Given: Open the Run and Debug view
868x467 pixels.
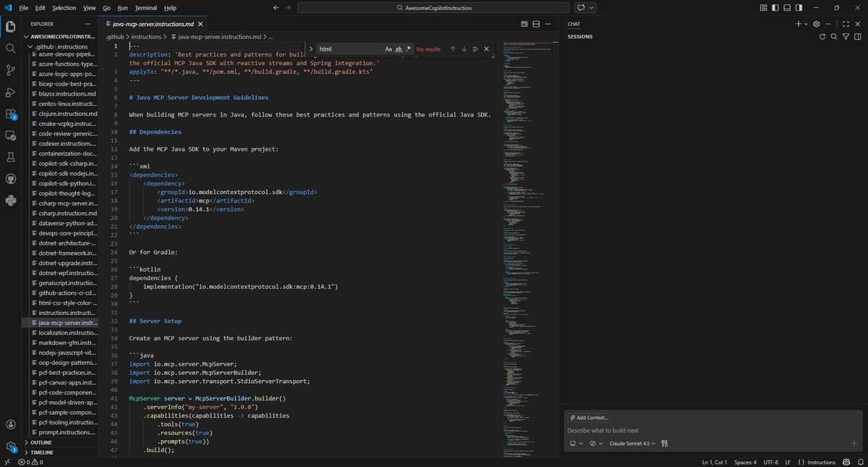Looking at the screenshot, I should coord(11,92).
